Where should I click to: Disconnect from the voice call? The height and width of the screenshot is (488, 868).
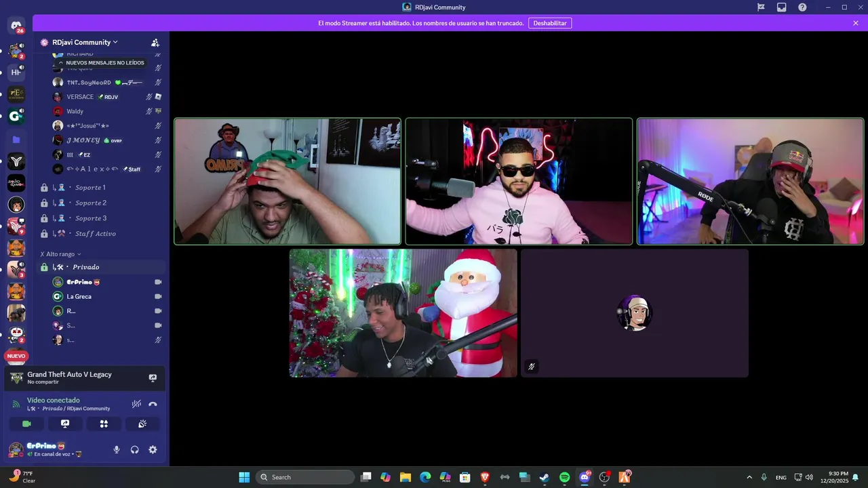[153, 404]
